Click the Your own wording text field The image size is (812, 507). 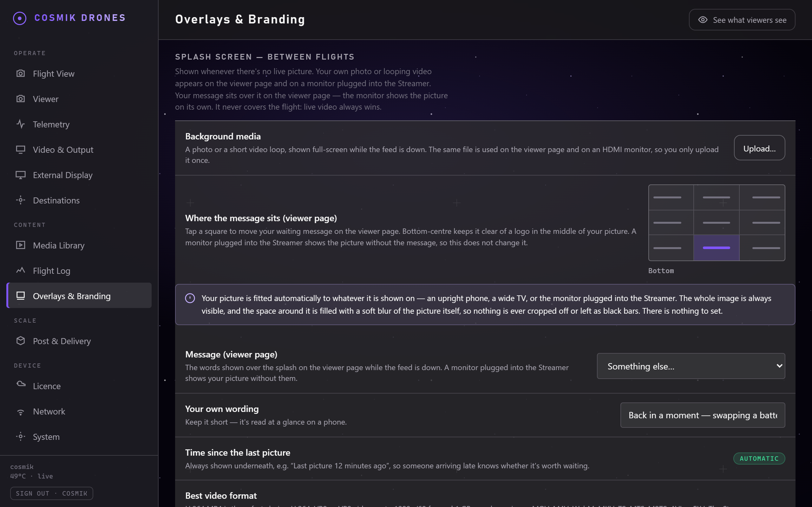coord(703,415)
